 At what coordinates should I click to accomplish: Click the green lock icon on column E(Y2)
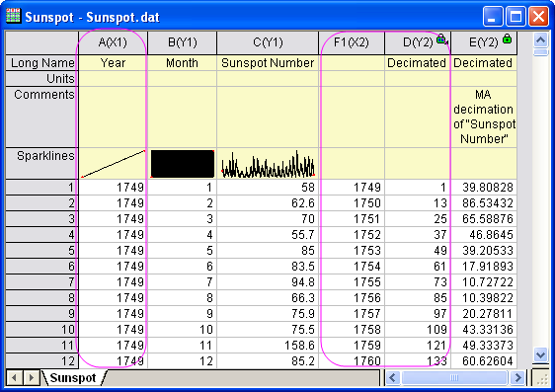coord(508,39)
